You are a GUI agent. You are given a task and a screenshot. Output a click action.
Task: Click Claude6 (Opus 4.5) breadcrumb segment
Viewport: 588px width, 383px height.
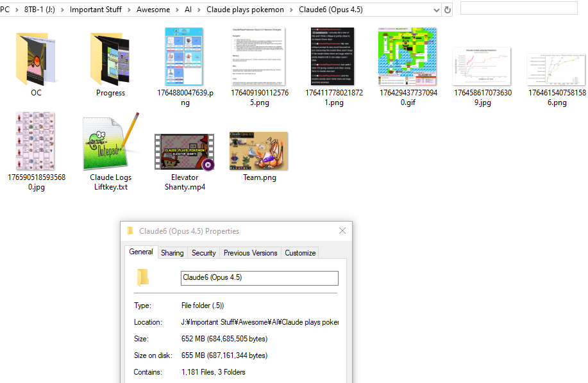click(x=331, y=10)
